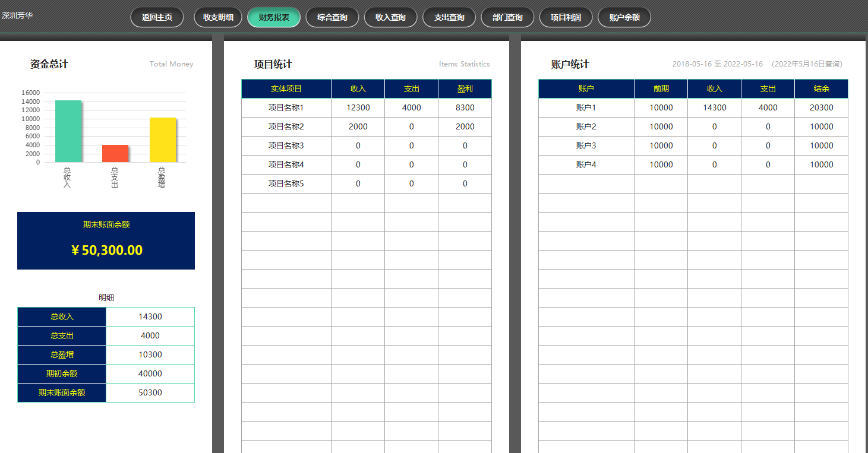
Task: Click the green 总收入 chart bar
Action: coord(68,131)
